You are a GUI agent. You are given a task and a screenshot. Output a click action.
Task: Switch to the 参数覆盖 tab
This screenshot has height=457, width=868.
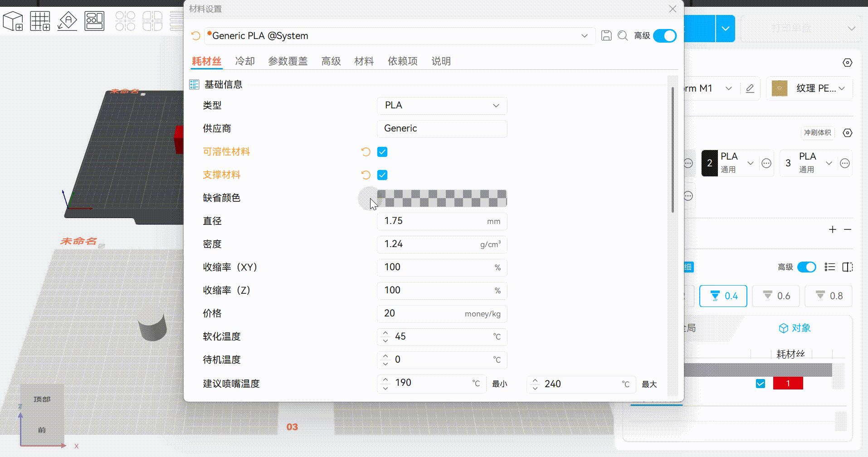point(288,61)
